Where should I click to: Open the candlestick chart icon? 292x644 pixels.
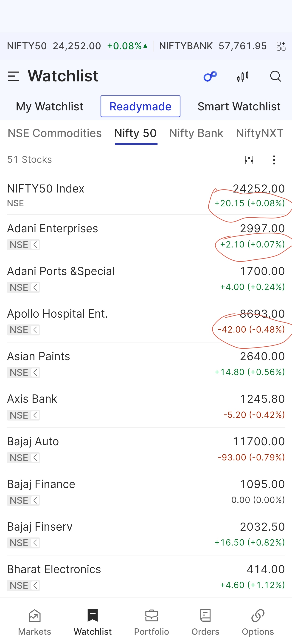click(x=243, y=76)
